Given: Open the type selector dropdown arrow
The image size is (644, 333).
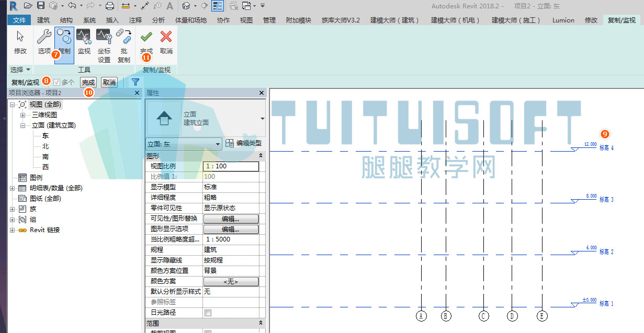Looking at the screenshot, I should pyautogui.click(x=262, y=119).
